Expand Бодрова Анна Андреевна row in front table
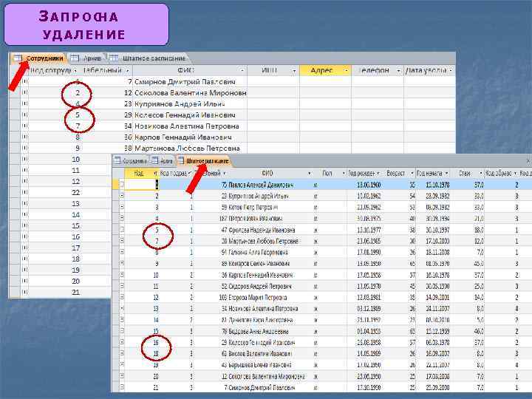532x399 pixels. tap(122, 331)
